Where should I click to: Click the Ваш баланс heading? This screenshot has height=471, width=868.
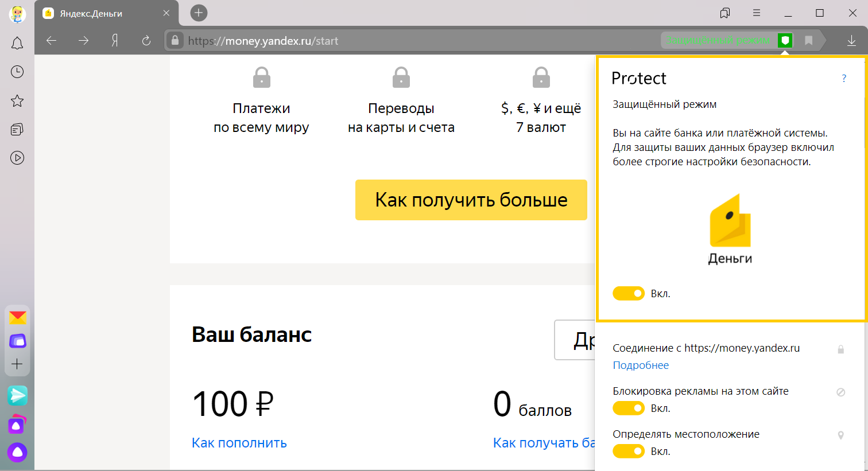point(251,334)
